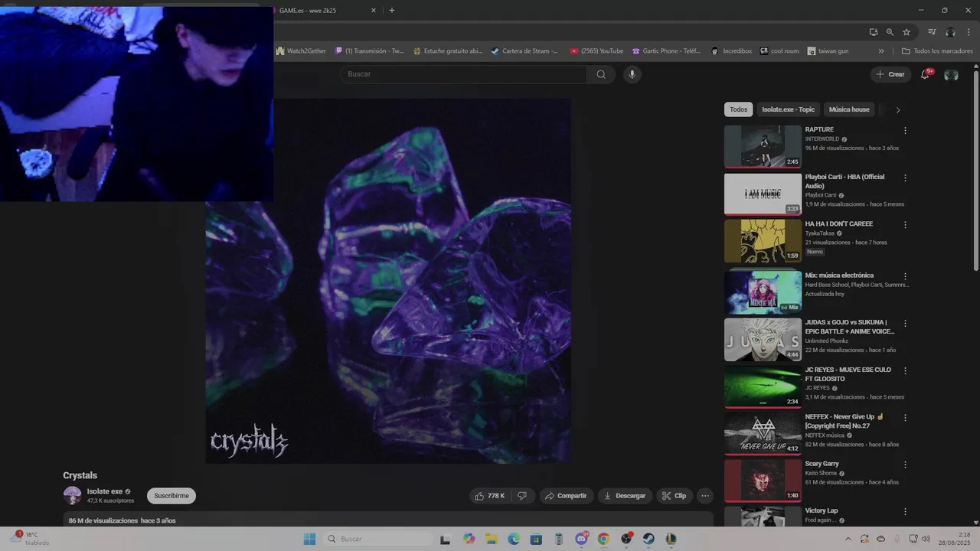The height and width of the screenshot is (551, 980).
Task: Click the Compartir button
Action: pyautogui.click(x=566, y=496)
